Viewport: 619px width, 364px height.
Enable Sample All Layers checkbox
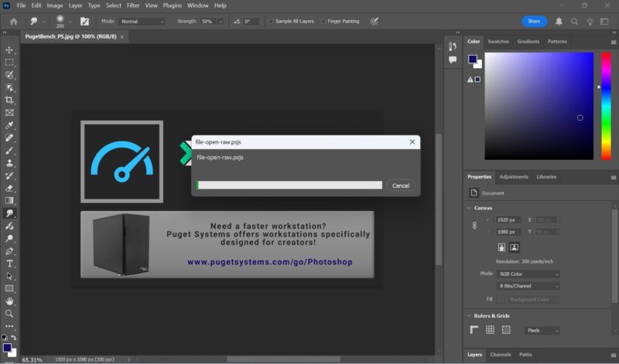click(271, 22)
